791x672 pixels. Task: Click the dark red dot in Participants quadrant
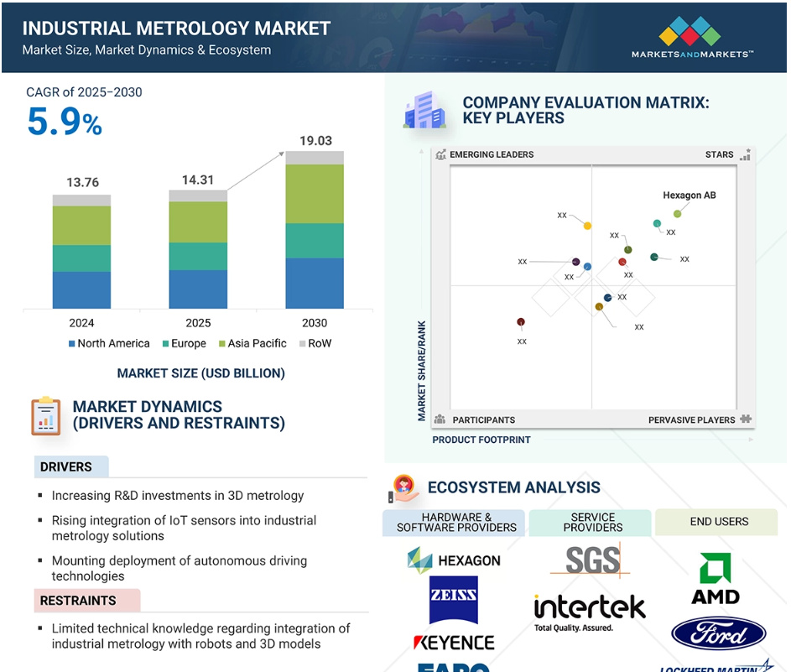click(x=521, y=322)
